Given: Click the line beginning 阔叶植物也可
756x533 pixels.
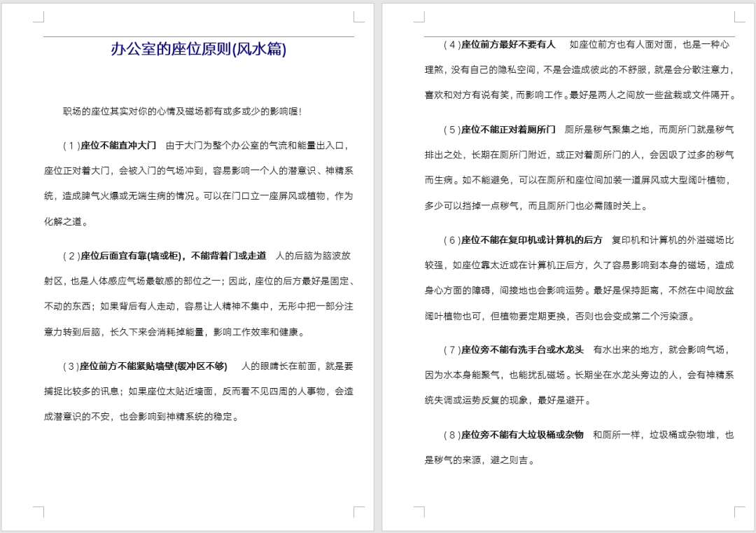Looking at the screenshot, I should coord(560,317).
